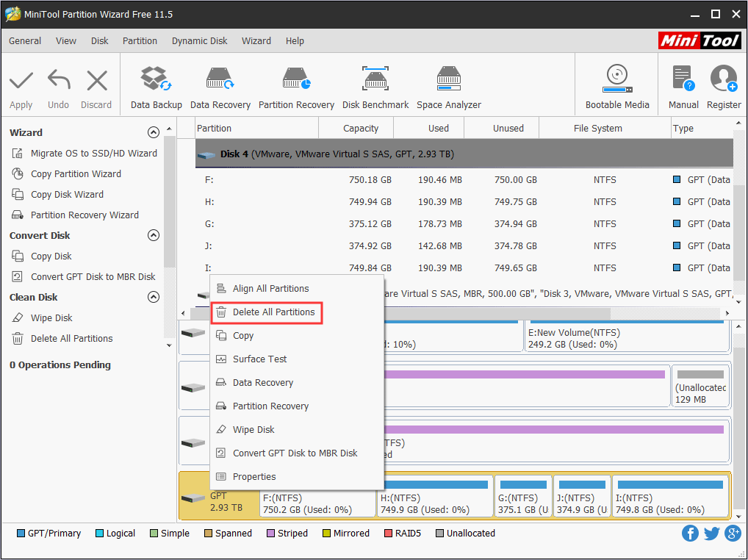Open the View menu

(66, 41)
